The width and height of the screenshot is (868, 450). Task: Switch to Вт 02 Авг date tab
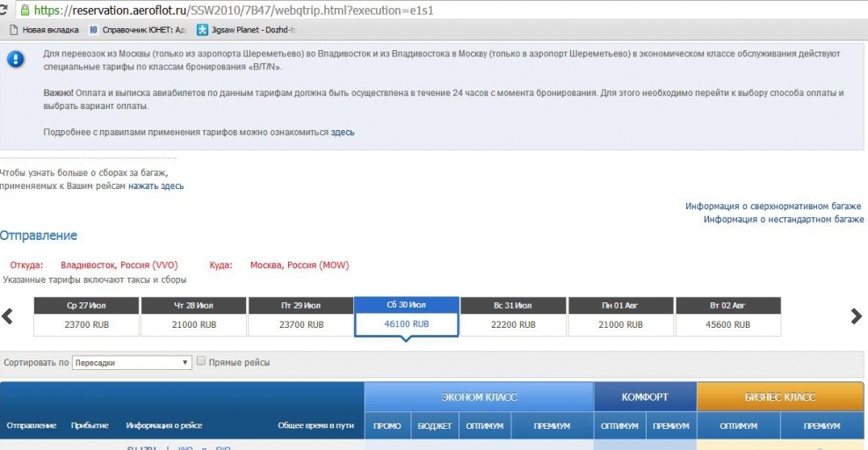(x=727, y=316)
